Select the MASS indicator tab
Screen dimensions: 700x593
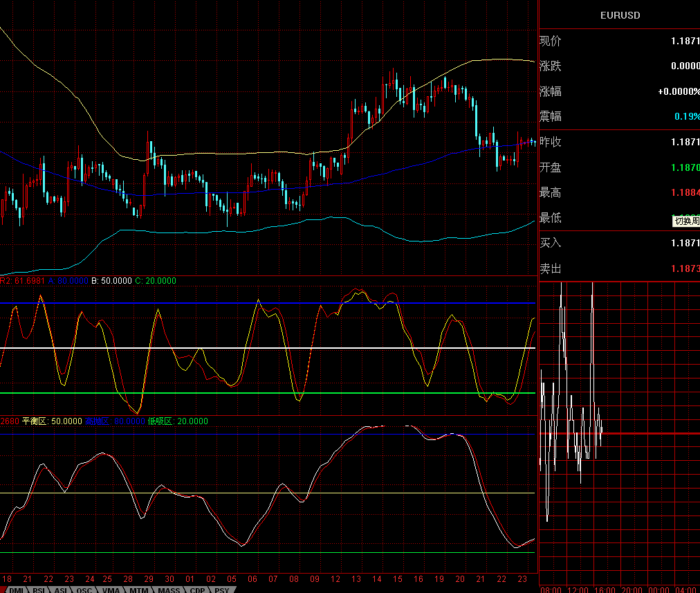pyautogui.click(x=169, y=590)
